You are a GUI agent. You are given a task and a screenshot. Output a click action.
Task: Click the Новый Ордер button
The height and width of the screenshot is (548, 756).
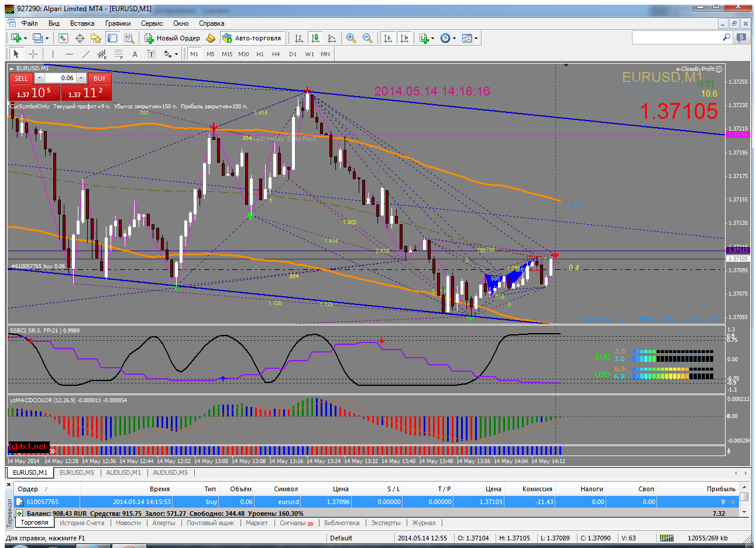coord(173,38)
